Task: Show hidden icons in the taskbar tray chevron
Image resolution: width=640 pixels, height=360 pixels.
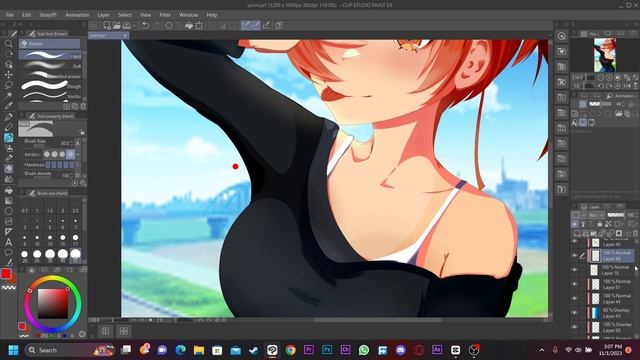Action: pyautogui.click(x=542, y=350)
